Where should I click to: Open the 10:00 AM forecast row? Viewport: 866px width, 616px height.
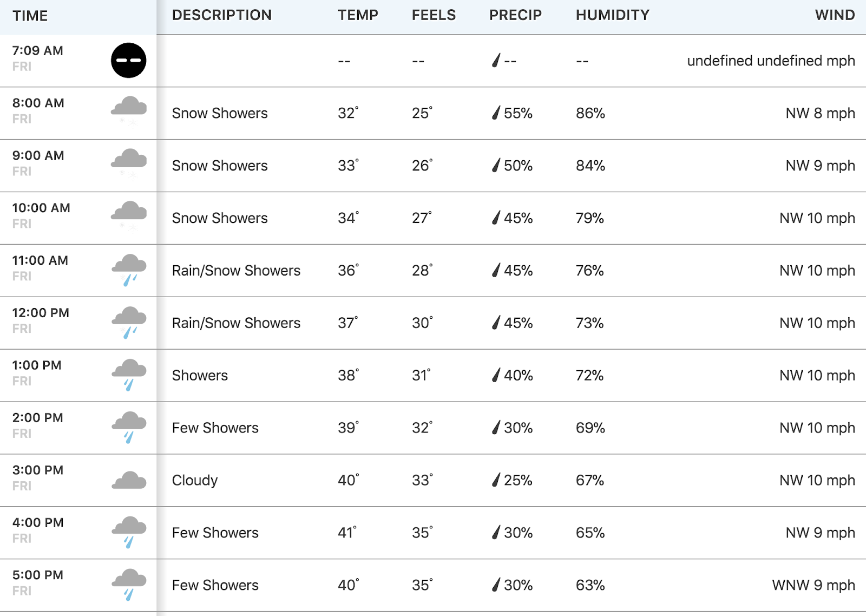[x=433, y=218]
